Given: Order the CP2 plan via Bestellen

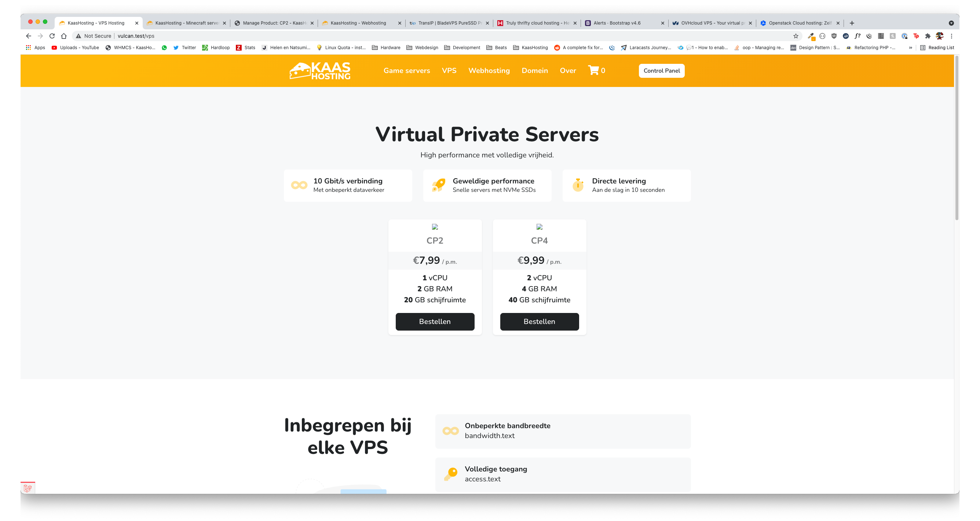Looking at the screenshot, I should (435, 321).
